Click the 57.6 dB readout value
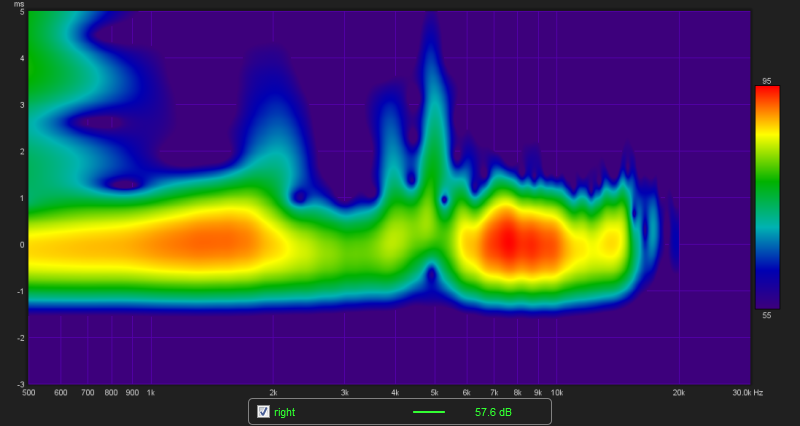This screenshot has width=800, height=426. (493, 412)
